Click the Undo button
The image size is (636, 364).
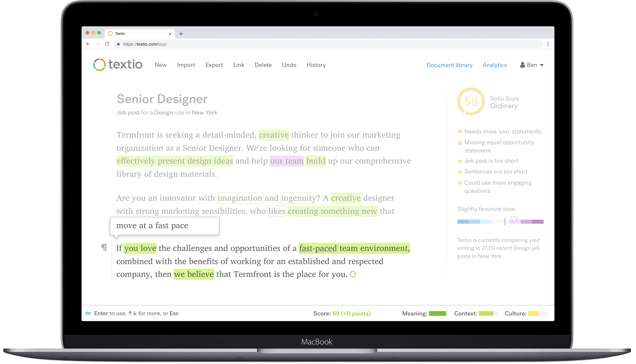(x=288, y=65)
